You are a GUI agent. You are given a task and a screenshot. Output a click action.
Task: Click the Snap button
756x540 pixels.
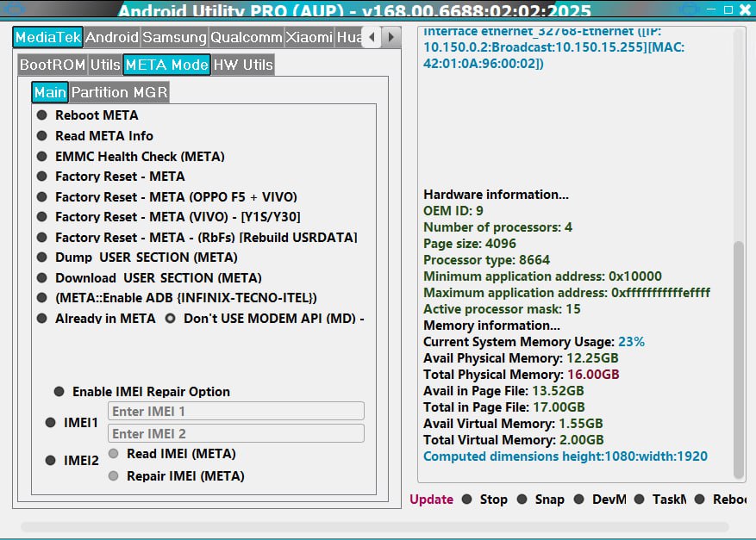pos(540,500)
